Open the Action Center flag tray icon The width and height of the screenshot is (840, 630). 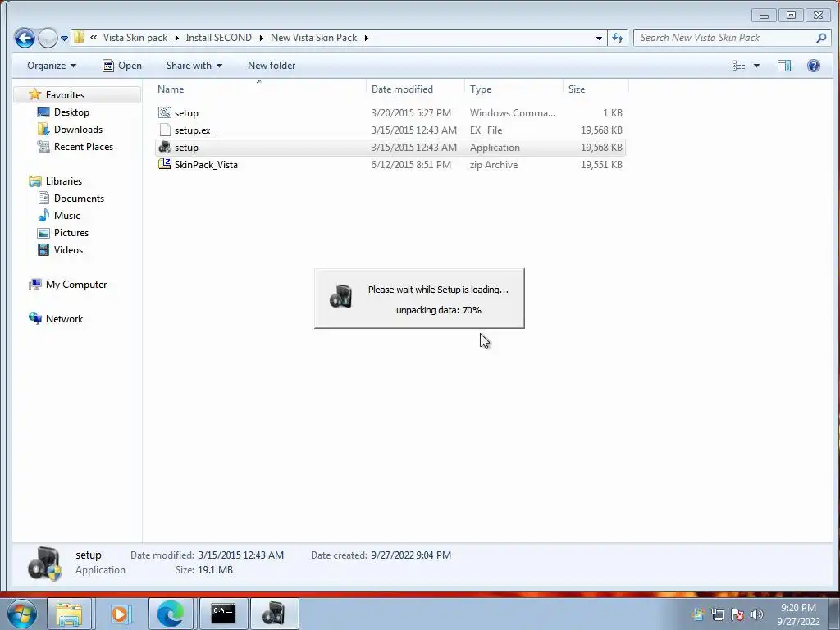[737, 614]
